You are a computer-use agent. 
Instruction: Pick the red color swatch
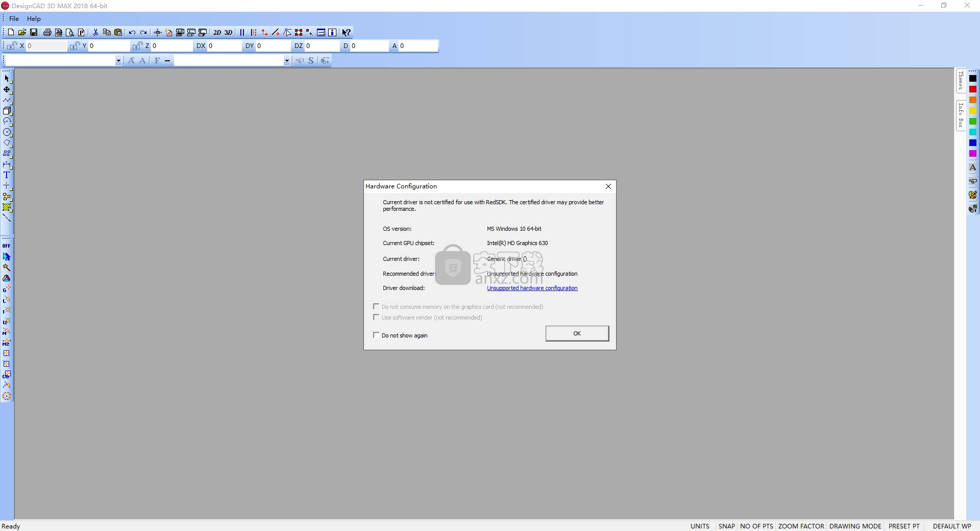973,89
